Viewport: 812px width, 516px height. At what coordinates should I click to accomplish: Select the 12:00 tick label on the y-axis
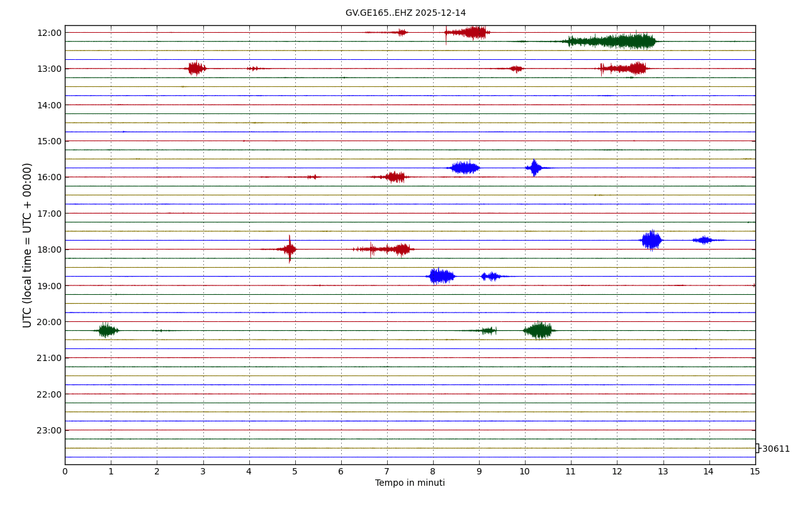(50, 33)
